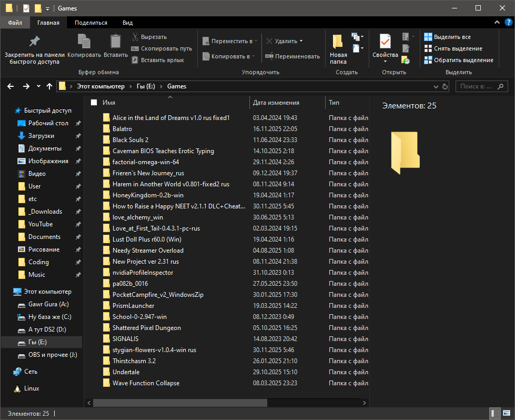Click the History icon in Открыть group
This screenshot has height=420, width=515.
coord(406,60)
